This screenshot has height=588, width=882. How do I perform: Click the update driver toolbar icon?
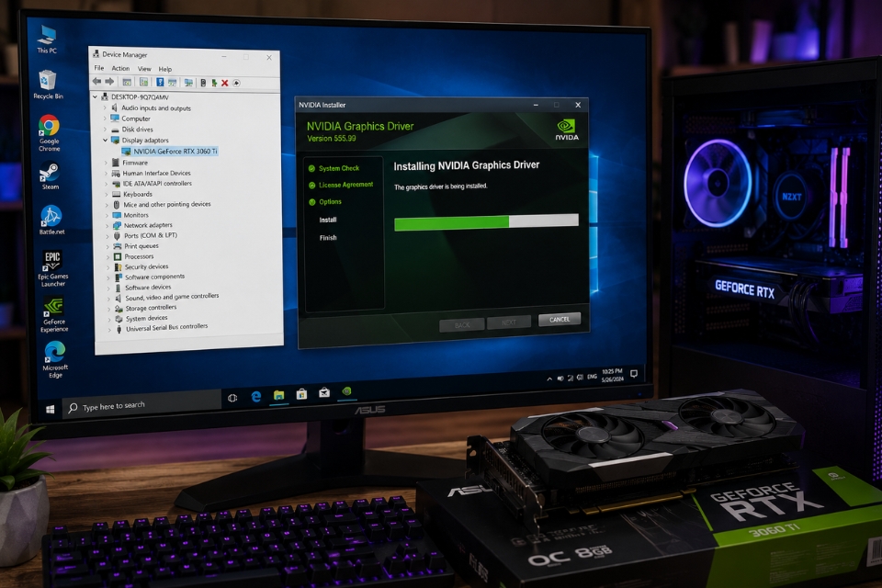point(214,83)
